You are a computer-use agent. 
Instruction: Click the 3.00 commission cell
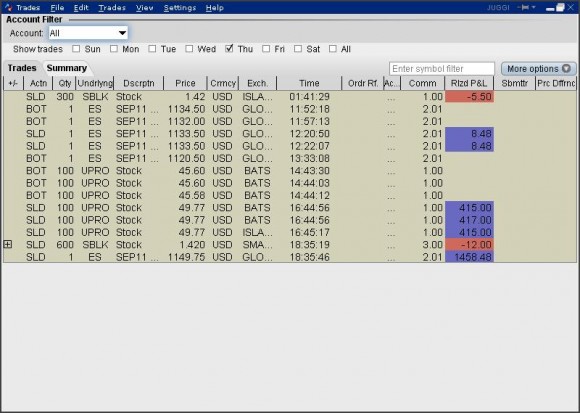coord(423,245)
